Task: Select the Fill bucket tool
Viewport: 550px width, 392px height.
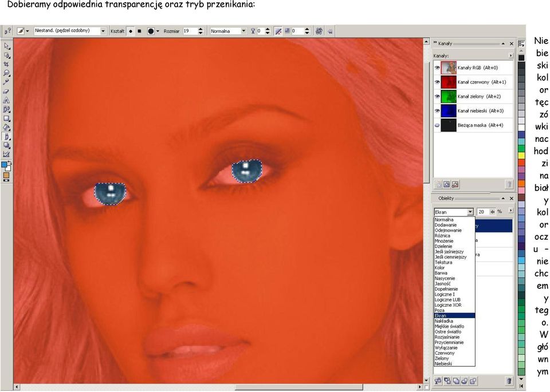Action: click(x=7, y=127)
